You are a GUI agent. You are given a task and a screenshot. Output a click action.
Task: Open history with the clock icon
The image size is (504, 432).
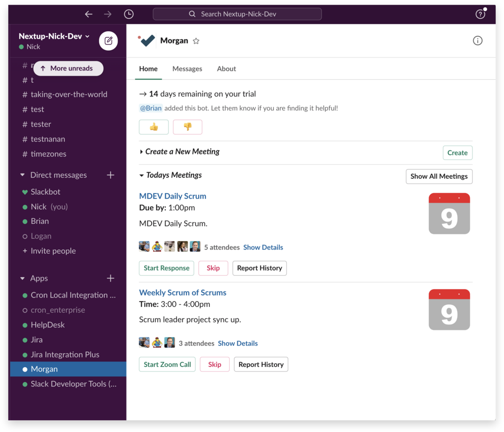pyautogui.click(x=129, y=14)
